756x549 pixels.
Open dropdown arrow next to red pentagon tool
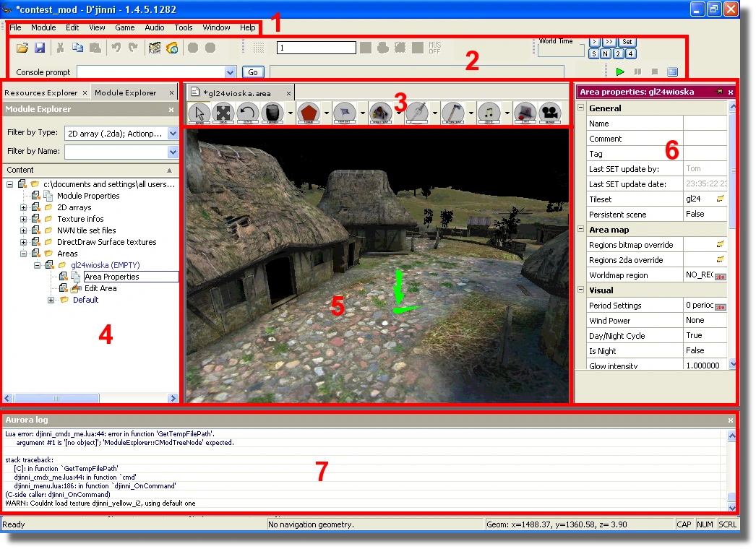pos(327,113)
